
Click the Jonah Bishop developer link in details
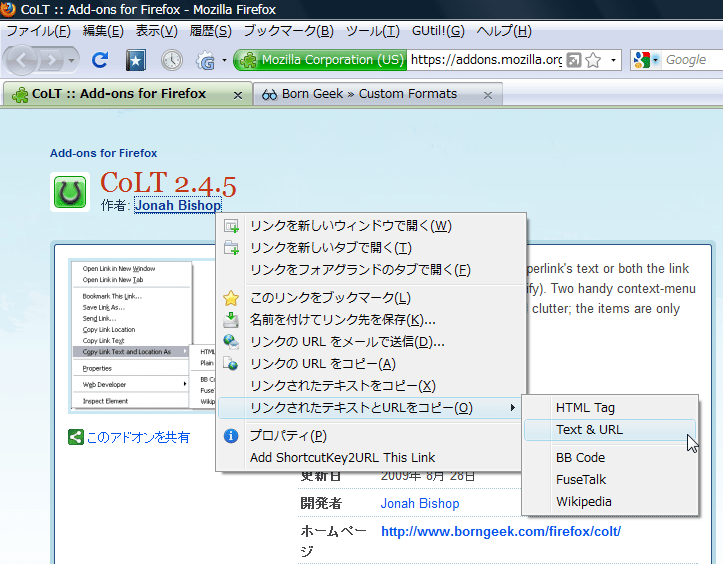point(420,504)
